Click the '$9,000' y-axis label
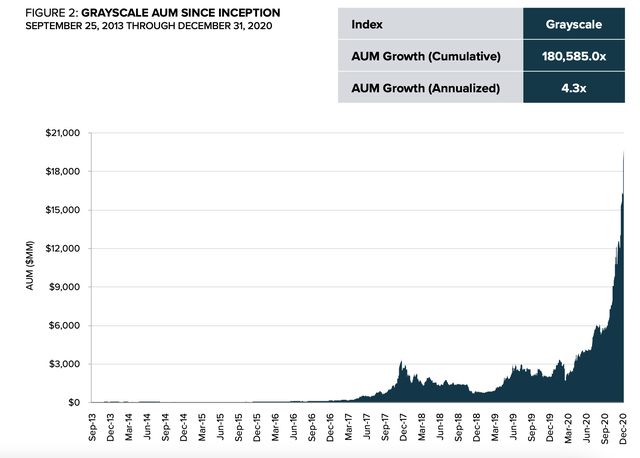Screen dimensions: 640x458 click(64, 287)
